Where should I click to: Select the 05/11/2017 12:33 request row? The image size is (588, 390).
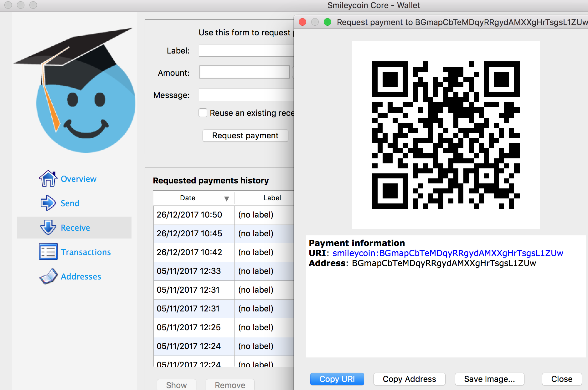point(224,271)
